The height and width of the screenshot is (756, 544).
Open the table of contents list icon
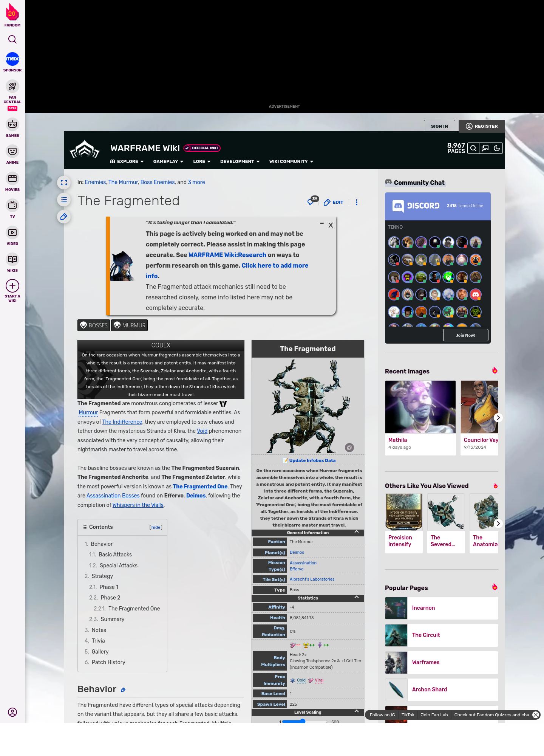(x=64, y=200)
